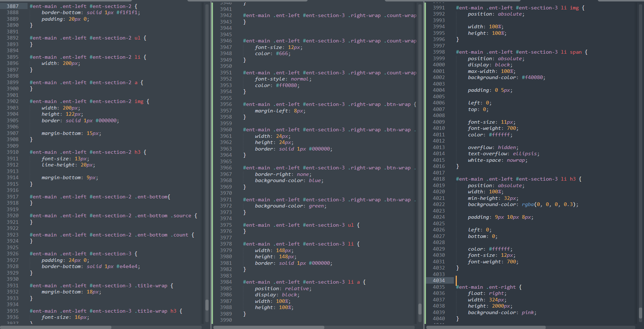Click line number 3975 in middle pane gutter
The width and height of the screenshot is (644, 329).
(x=226, y=225)
